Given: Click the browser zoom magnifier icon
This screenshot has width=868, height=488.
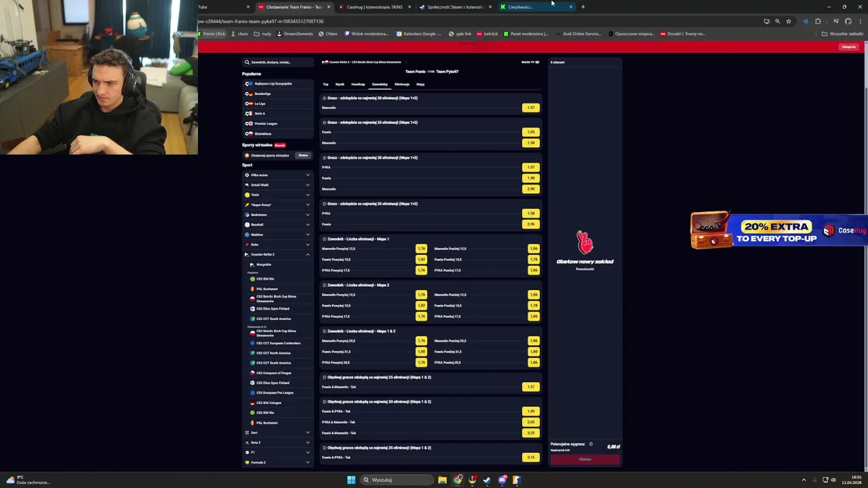Looking at the screenshot, I should [x=777, y=21].
